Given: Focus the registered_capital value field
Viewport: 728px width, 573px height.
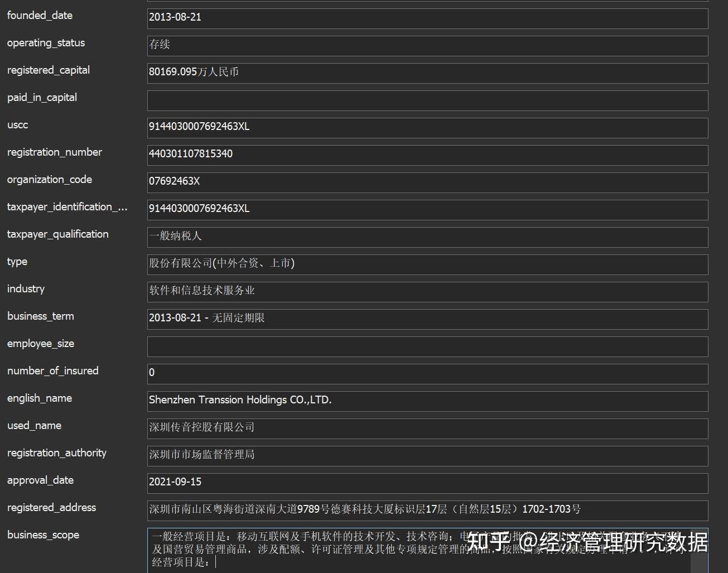Looking at the screenshot, I should pyautogui.click(x=427, y=73).
